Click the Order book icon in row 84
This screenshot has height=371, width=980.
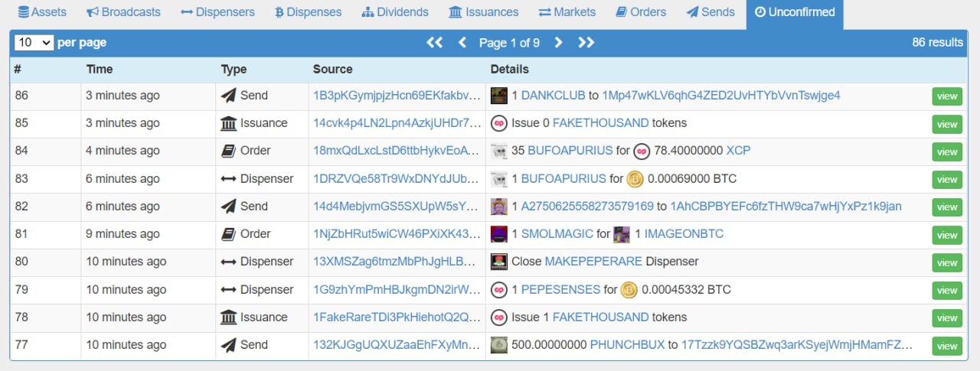tap(228, 151)
